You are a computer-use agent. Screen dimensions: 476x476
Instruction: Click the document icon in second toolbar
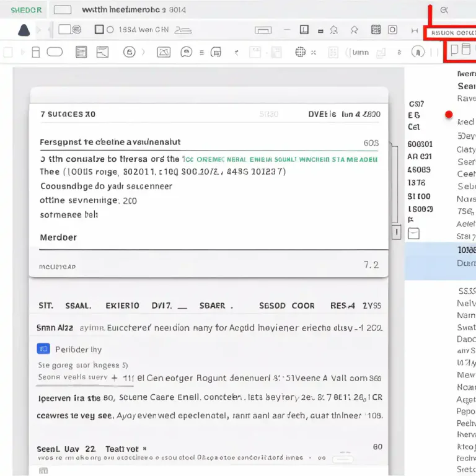36,52
